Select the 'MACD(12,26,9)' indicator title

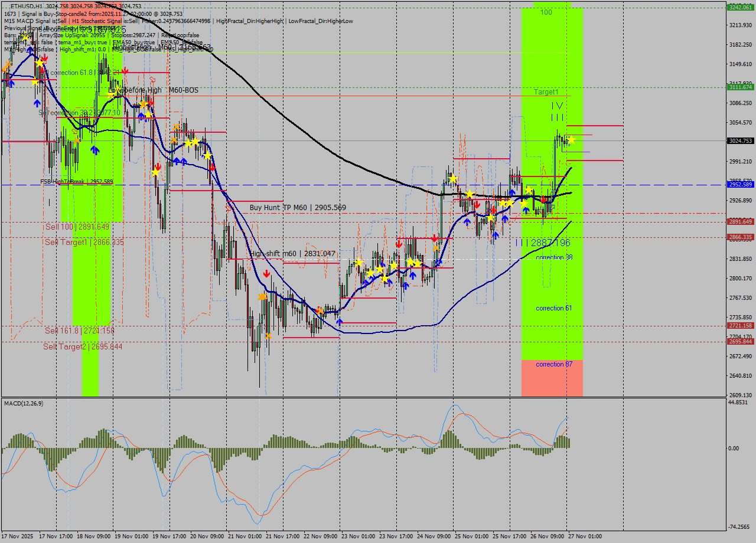click(x=24, y=403)
